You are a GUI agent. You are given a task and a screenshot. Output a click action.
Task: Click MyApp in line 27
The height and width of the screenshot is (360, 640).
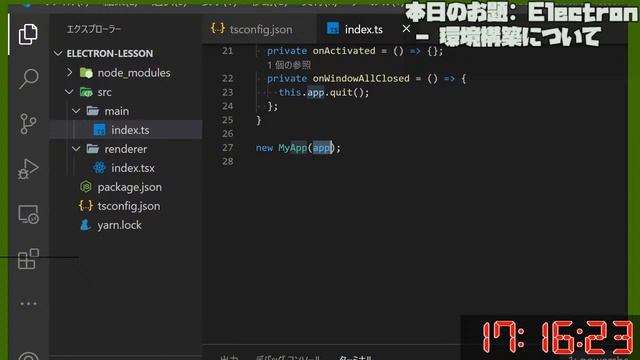(293, 147)
